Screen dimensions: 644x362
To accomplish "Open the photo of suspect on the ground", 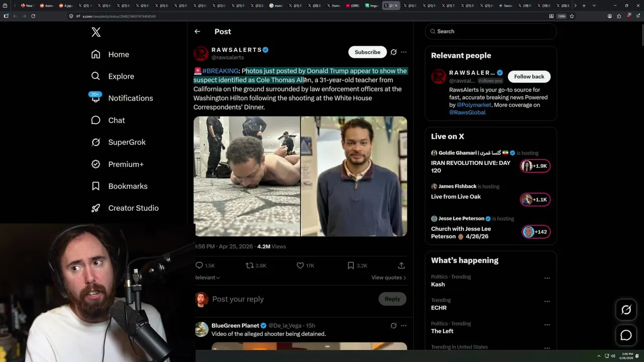I will click(247, 176).
